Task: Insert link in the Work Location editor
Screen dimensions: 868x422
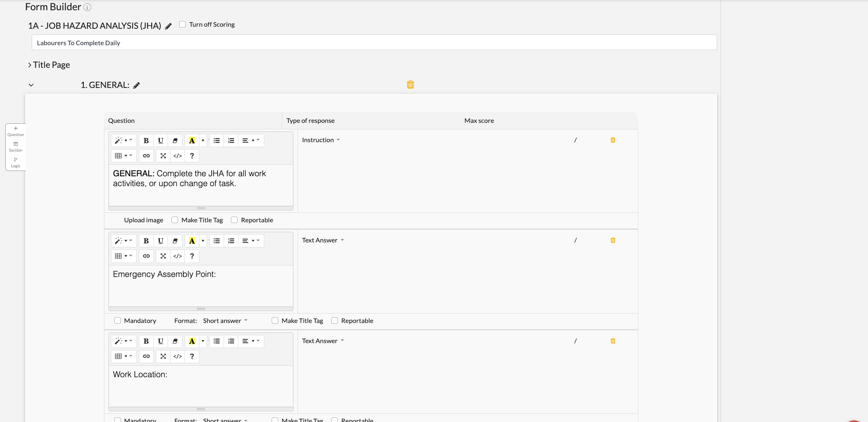Action: pyautogui.click(x=146, y=356)
